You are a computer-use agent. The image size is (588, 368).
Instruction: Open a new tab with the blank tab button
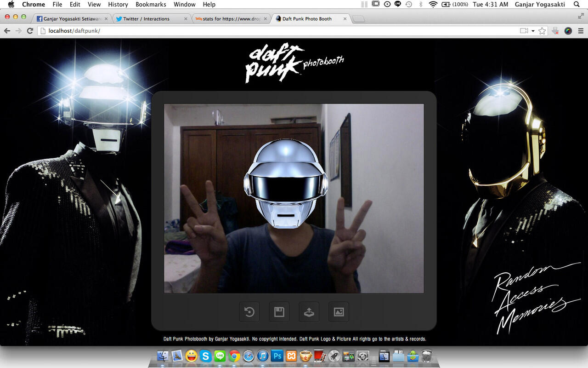(x=359, y=19)
